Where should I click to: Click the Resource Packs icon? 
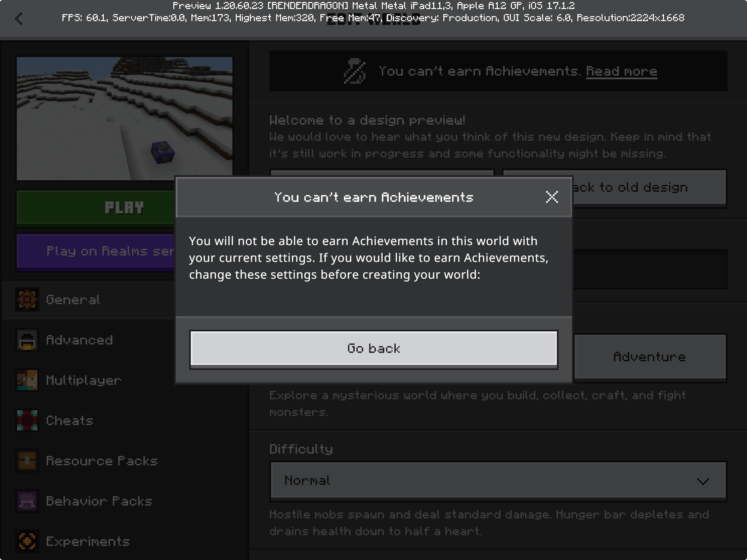27,461
